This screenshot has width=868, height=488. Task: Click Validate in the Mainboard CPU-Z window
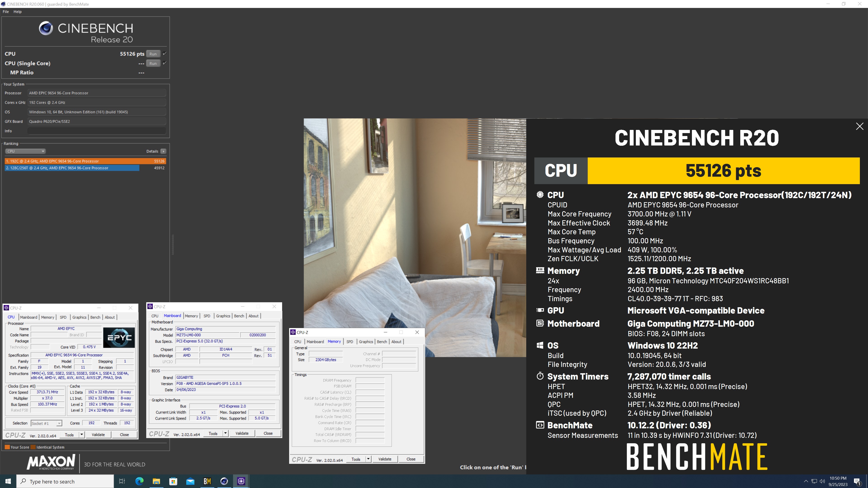coord(242,434)
